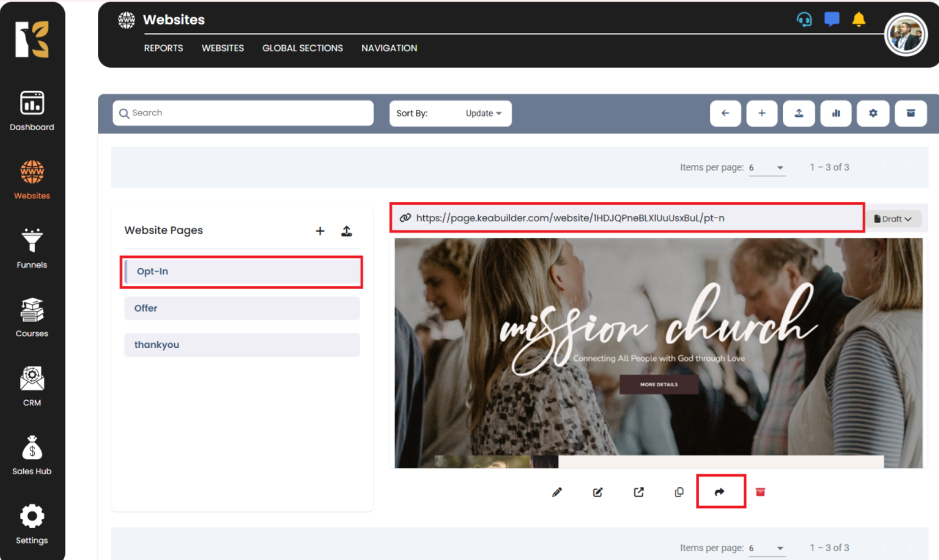
Task: Switch to the Global Sections tab
Action: coord(302,48)
